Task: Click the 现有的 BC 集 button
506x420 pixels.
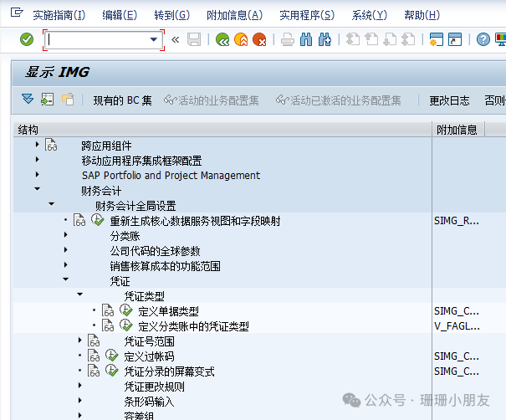Action: click(122, 100)
